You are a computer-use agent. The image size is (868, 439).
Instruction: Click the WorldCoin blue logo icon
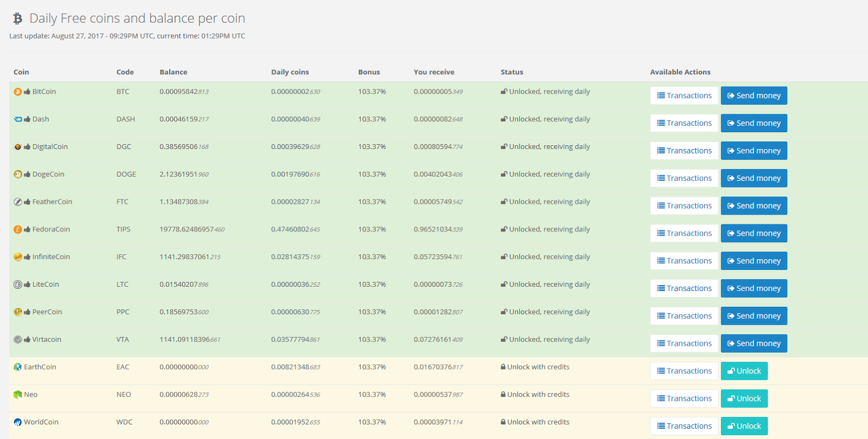click(x=18, y=422)
